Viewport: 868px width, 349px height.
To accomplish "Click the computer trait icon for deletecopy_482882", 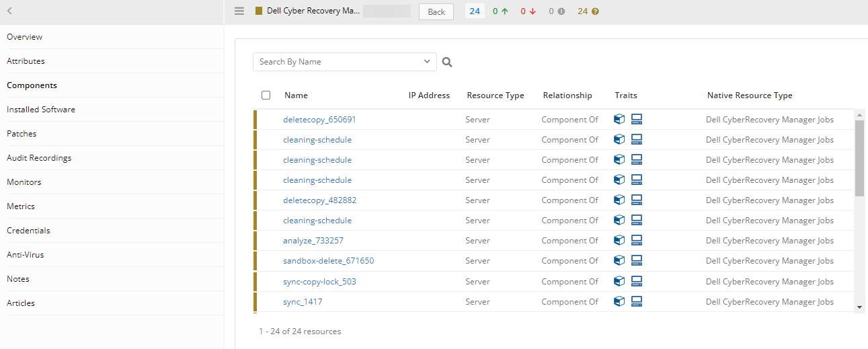I will click(637, 200).
